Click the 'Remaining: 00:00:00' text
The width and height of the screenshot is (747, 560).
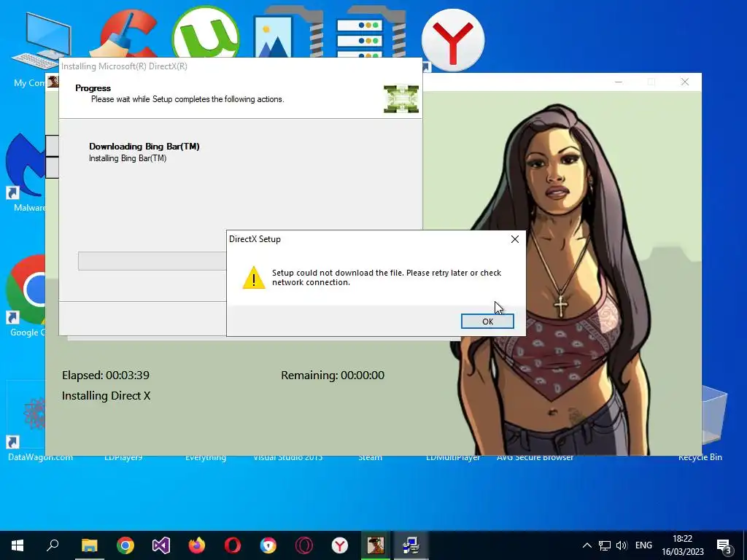(x=333, y=376)
